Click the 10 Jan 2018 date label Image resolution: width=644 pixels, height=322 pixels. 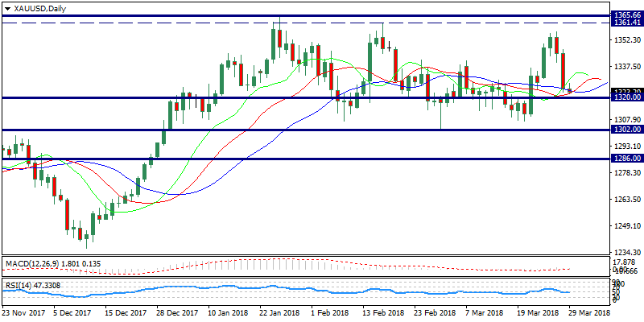click(228, 312)
